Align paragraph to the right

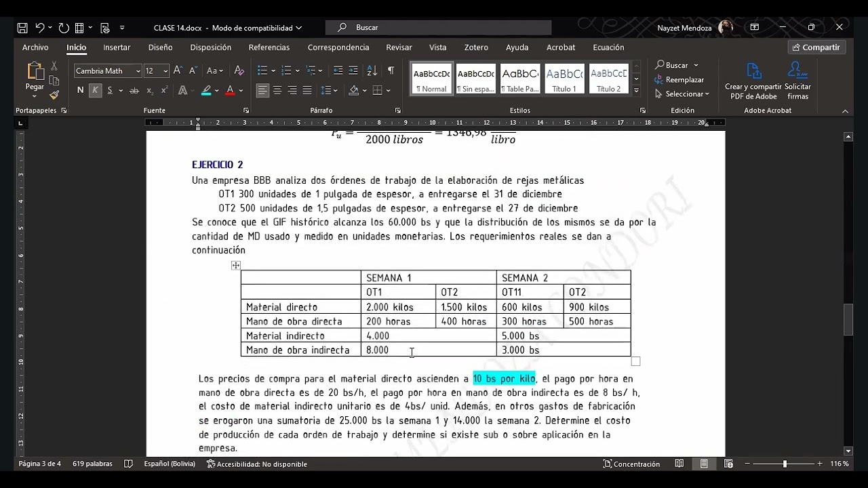(292, 90)
